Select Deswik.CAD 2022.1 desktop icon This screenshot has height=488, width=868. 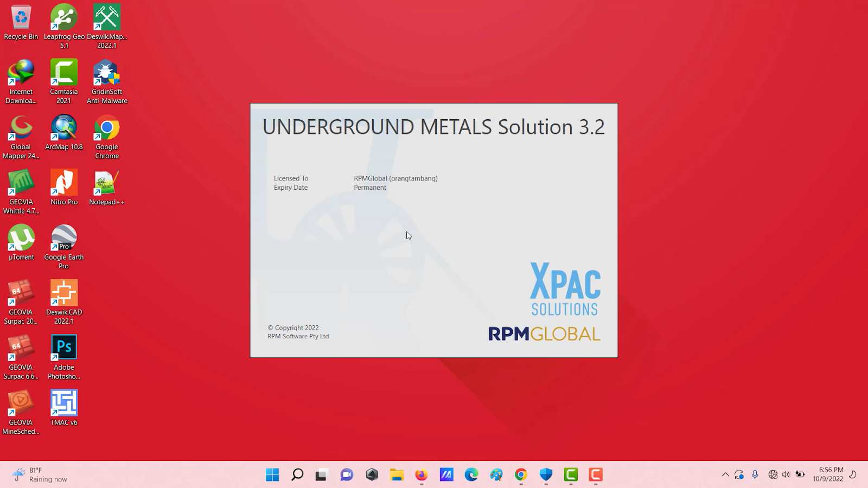64,302
